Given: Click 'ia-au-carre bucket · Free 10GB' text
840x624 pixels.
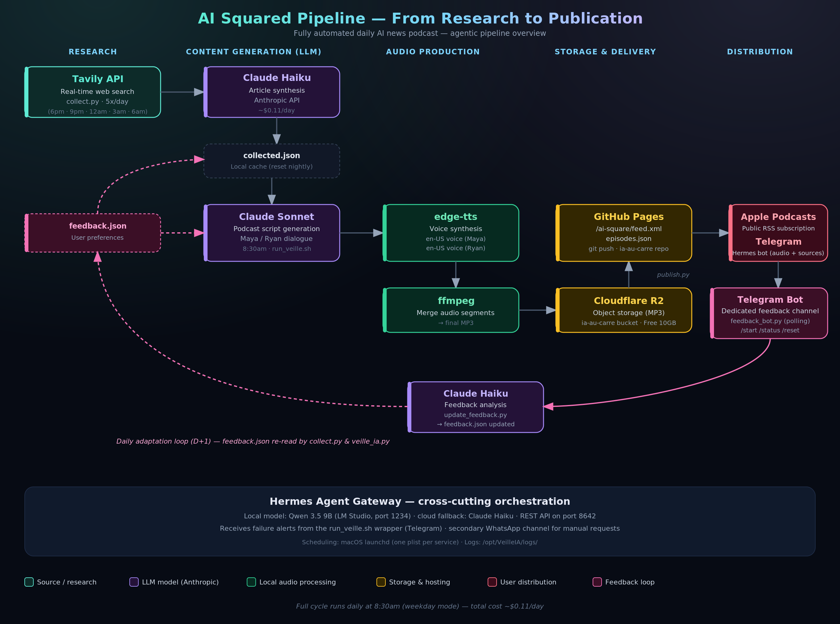Looking at the screenshot, I should click(x=628, y=323).
